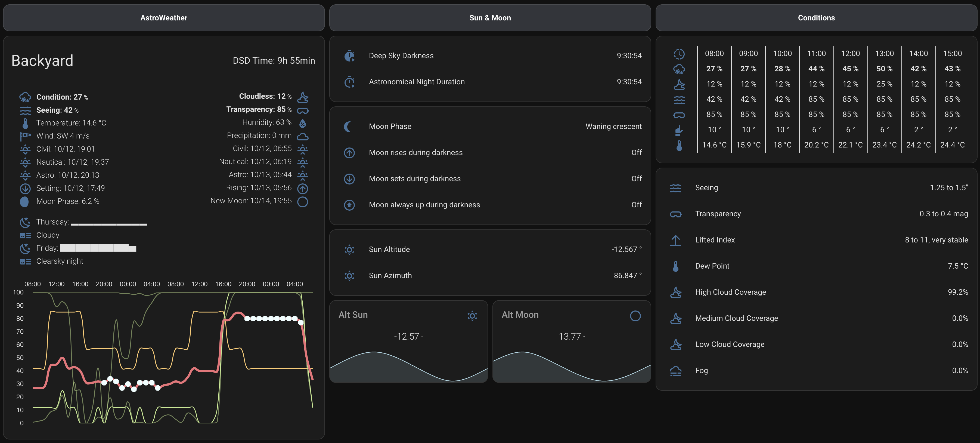
Task: Open Moon rises during darkness state
Action: point(636,153)
